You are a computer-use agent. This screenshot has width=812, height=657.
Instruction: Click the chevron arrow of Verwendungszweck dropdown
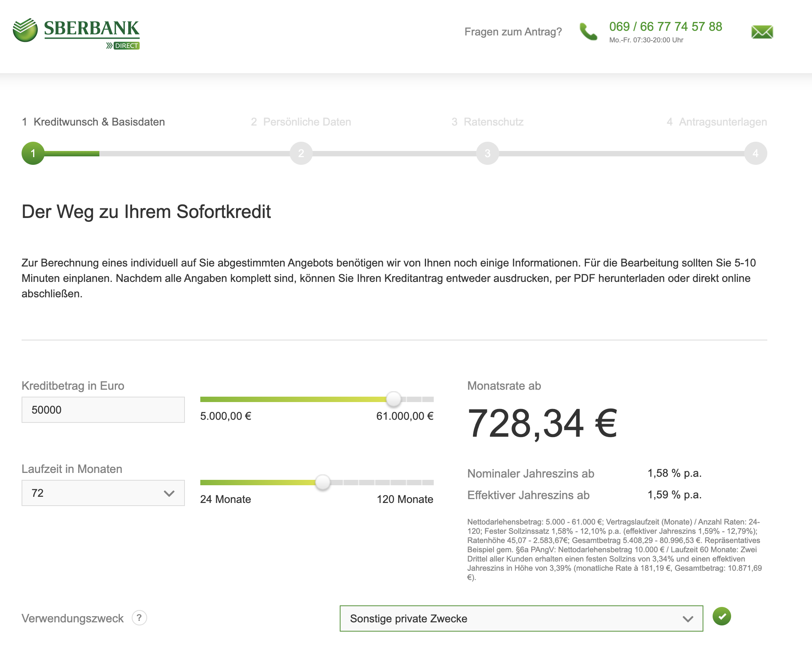[688, 619]
